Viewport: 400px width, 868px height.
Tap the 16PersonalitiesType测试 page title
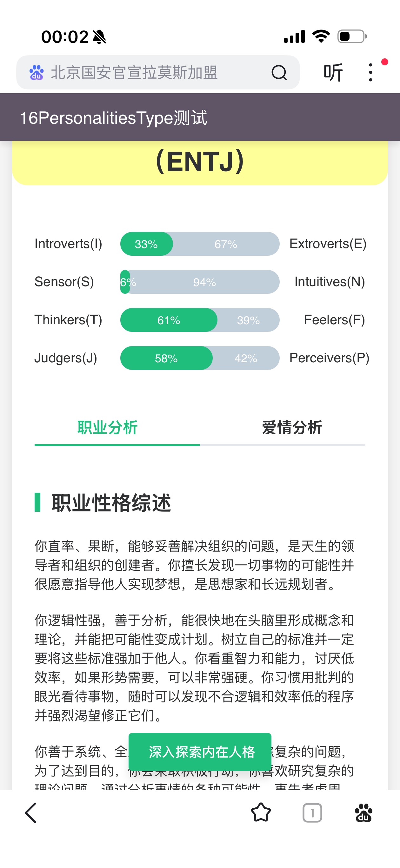[113, 118]
